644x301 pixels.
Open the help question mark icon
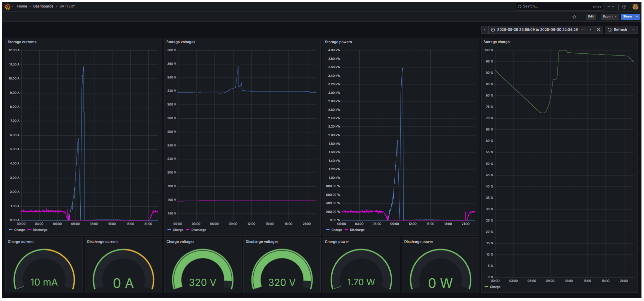[x=624, y=7]
